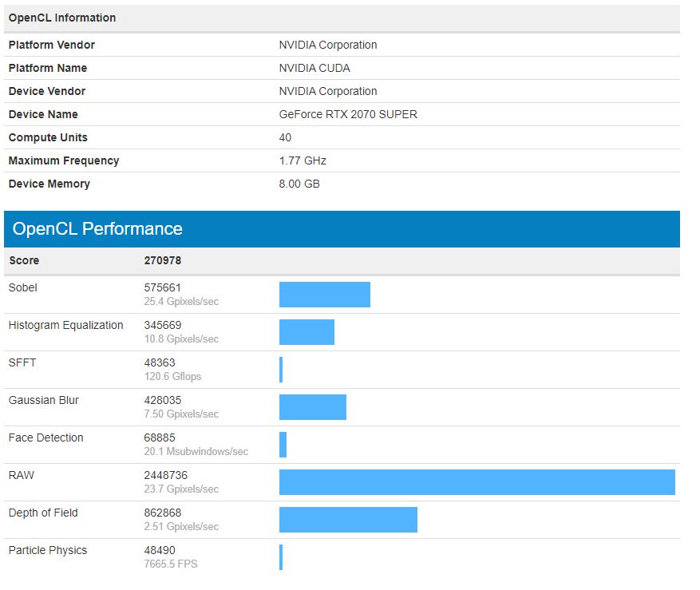This screenshot has height=590, width=700.
Task: Select Histogram Equalization score 345669
Action: tap(163, 326)
